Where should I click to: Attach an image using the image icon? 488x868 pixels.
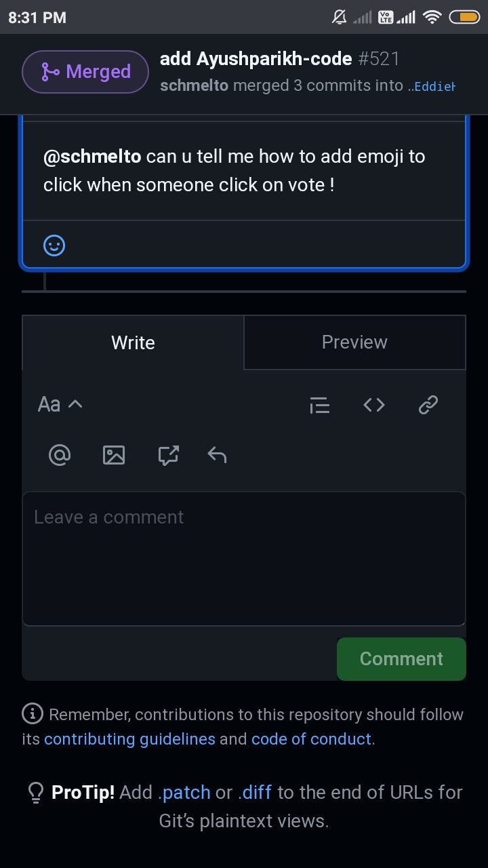(114, 454)
